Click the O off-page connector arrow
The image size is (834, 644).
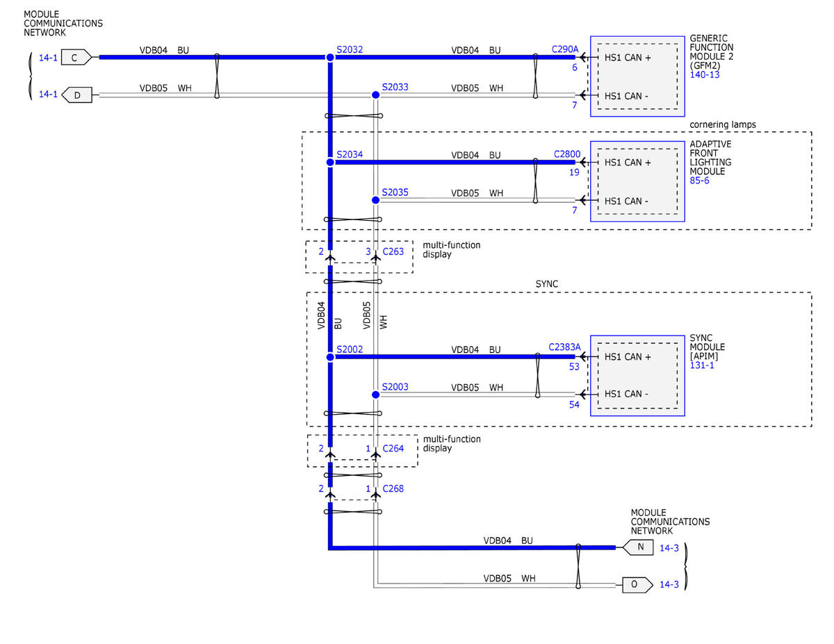pos(638,585)
